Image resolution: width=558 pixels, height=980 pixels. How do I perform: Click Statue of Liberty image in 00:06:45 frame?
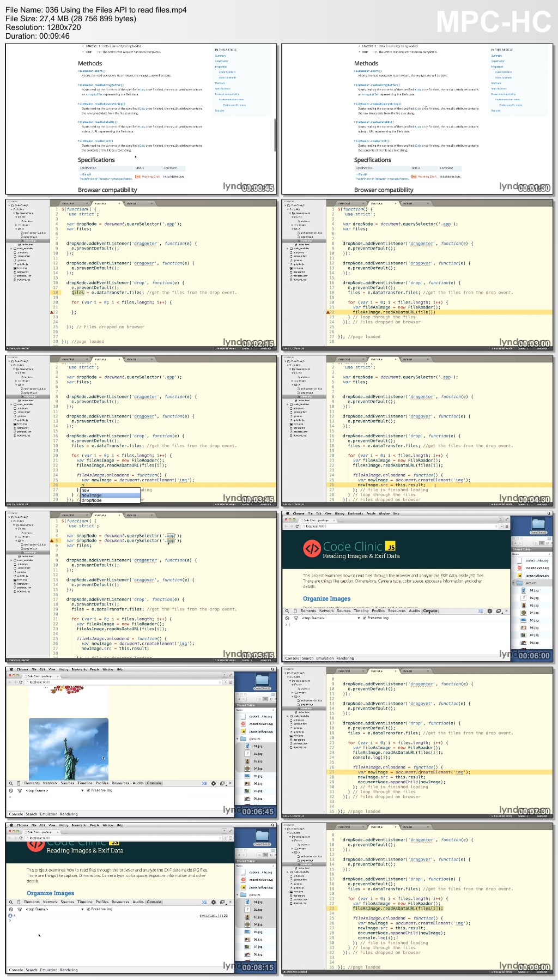[x=69, y=749]
